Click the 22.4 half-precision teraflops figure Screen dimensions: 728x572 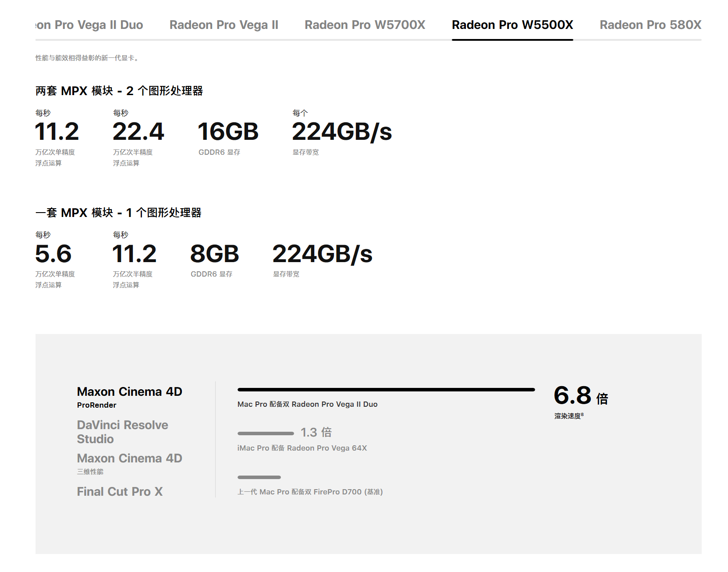(x=138, y=132)
